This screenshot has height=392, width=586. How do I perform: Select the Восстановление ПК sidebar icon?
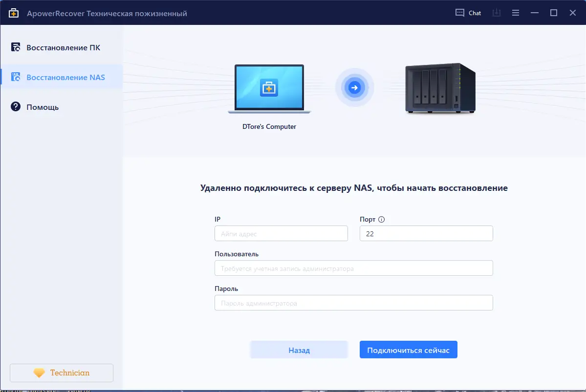click(15, 47)
